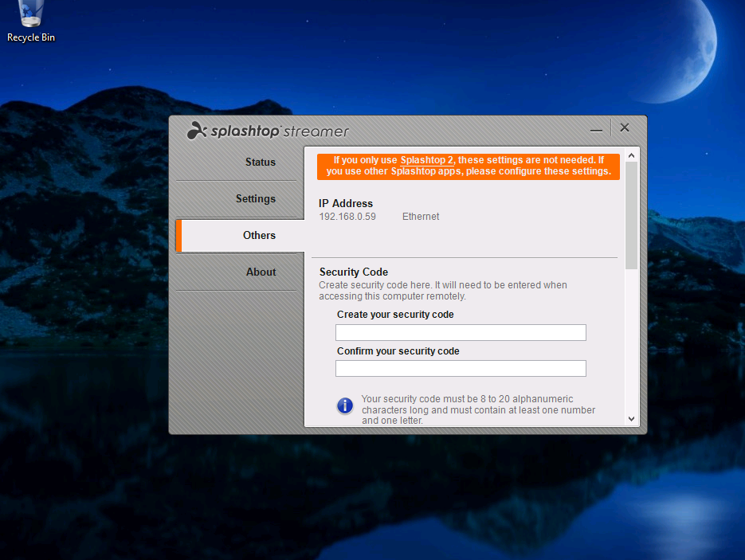Select the Others tab
The height and width of the screenshot is (560, 745).
click(259, 236)
